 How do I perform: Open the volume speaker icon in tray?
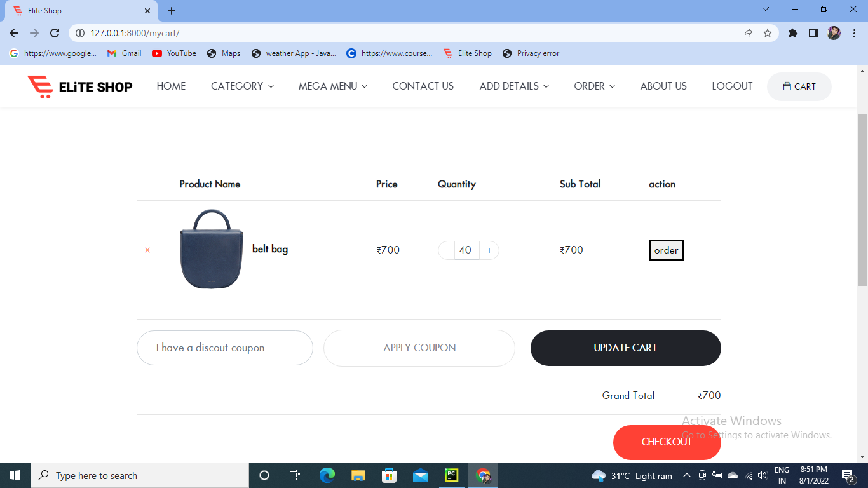763,476
